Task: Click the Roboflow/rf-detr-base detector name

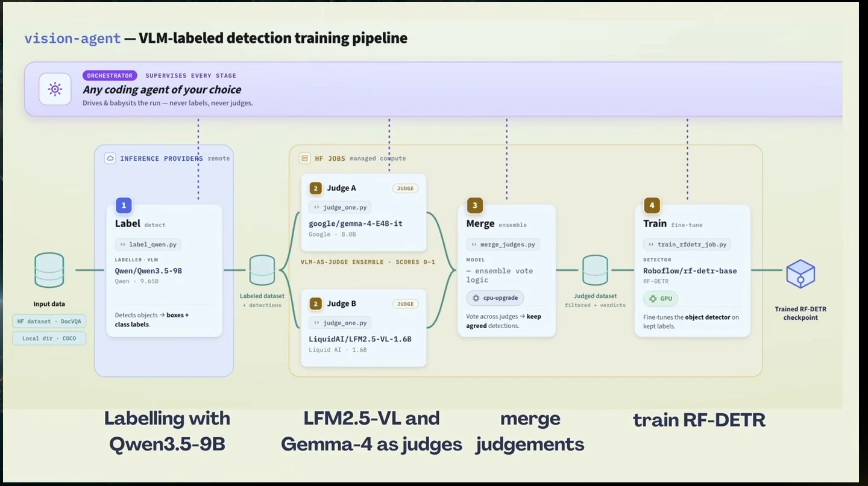Action: 690,271
